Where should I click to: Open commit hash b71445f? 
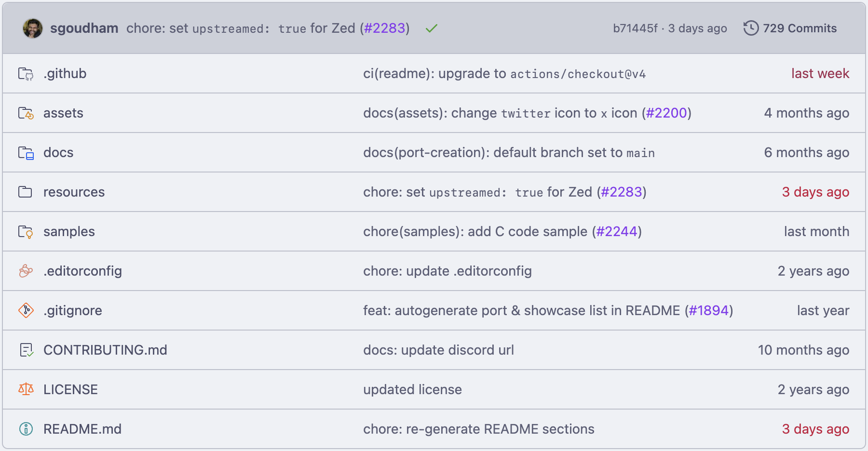(x=635, y=28)
